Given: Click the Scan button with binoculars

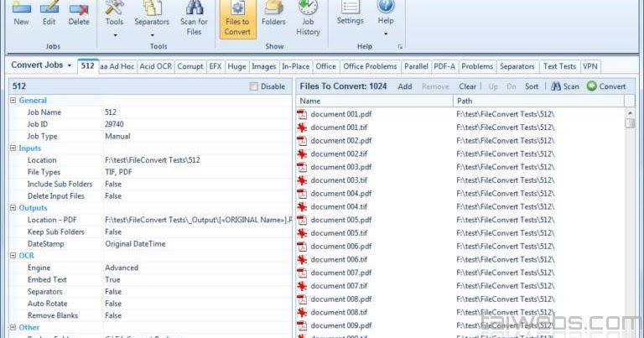Looking at the screenshot, I should coord(564,86).
